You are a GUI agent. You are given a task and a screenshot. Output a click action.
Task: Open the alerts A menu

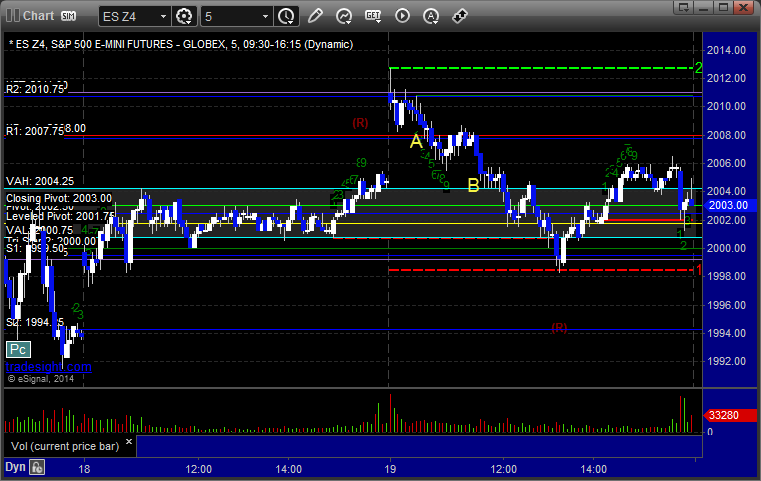431,16
